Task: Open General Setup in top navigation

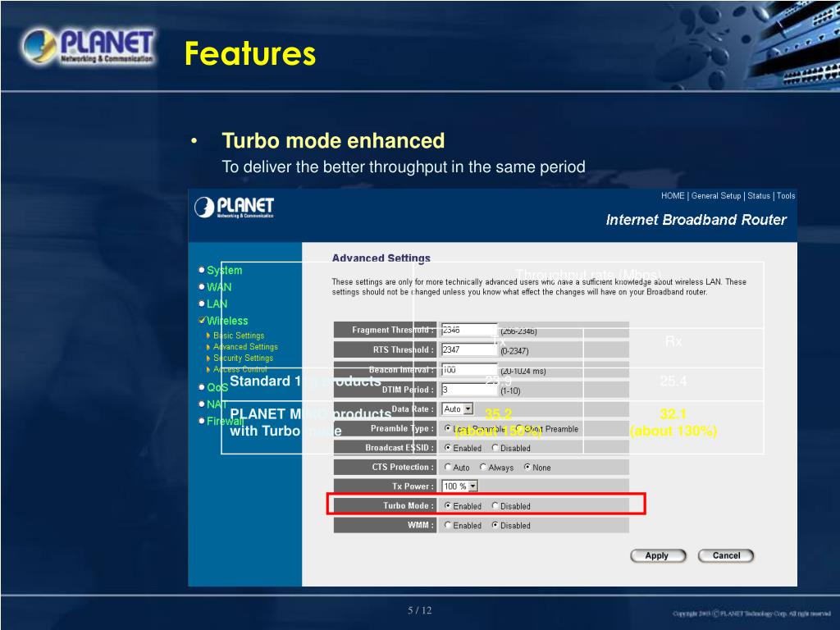Action: 715,195
